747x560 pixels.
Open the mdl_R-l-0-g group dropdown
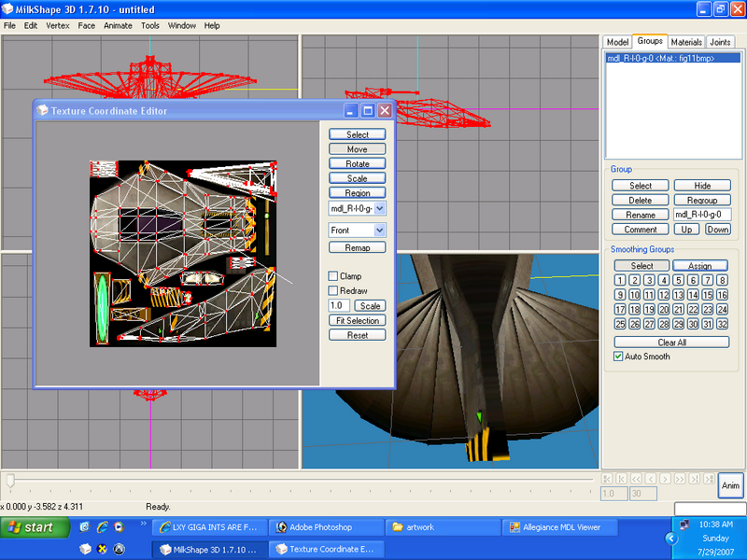pyautogui.click(x=379, y=209)
